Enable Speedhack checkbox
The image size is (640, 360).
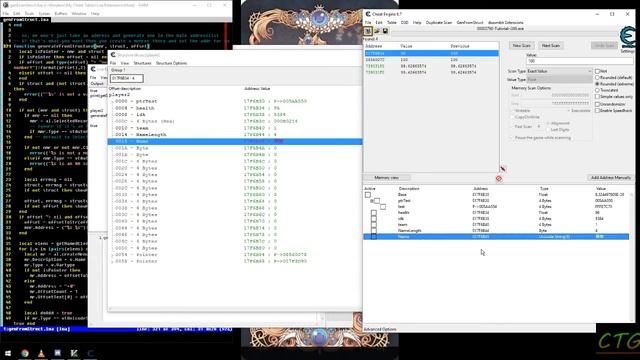[x=598, y=111]
